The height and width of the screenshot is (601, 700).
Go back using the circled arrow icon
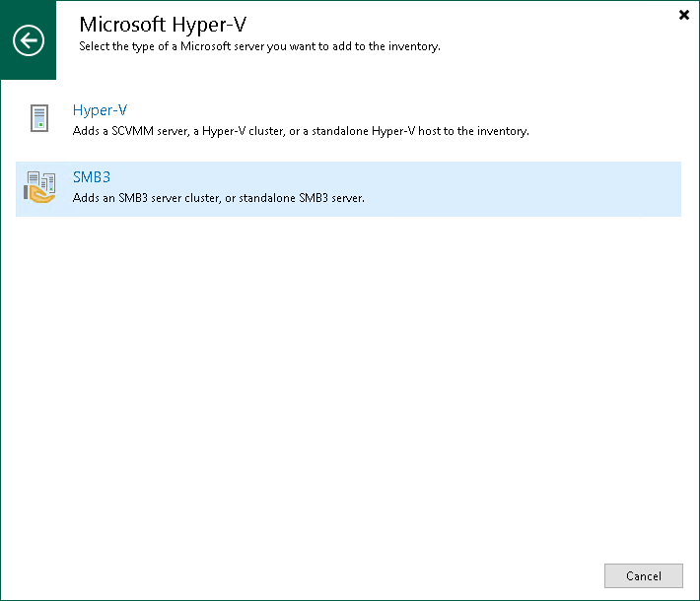point(29,40)
